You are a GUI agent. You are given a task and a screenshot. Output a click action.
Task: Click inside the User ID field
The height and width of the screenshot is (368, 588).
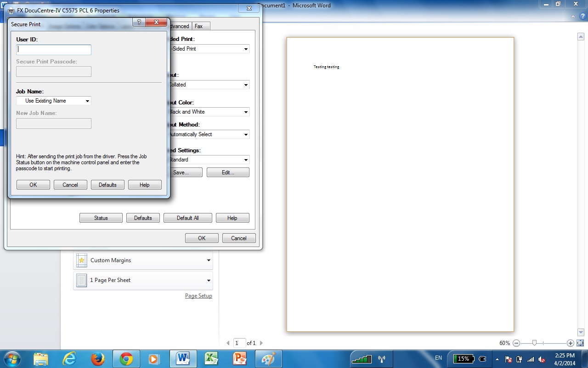pyautogui.click(x=54, y=50)
